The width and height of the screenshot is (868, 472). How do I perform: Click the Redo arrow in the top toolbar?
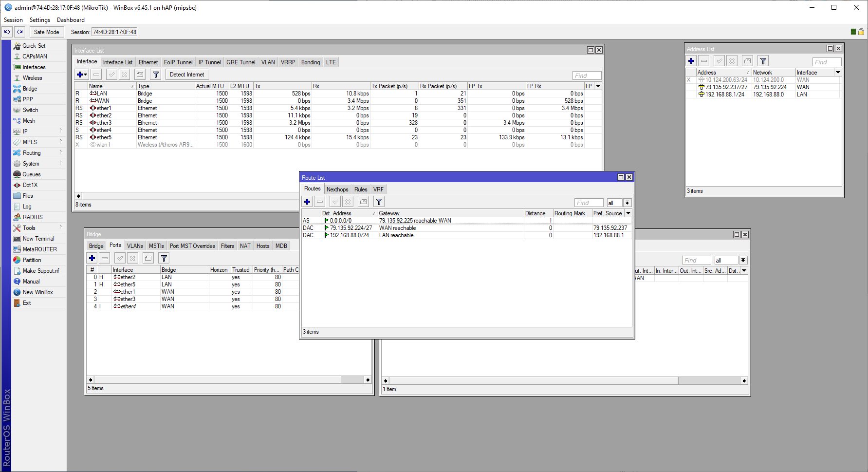point(19,32)
